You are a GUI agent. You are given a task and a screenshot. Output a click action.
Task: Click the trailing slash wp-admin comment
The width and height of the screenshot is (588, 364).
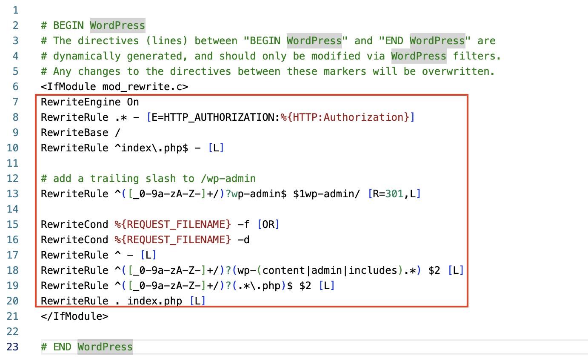(x=148, y=179)
